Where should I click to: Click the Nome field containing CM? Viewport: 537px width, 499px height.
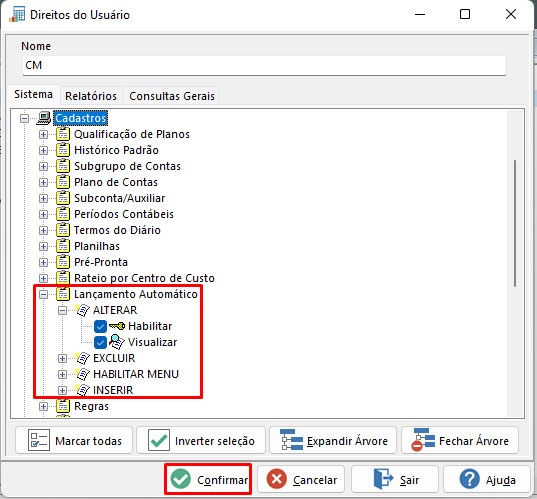264,65
